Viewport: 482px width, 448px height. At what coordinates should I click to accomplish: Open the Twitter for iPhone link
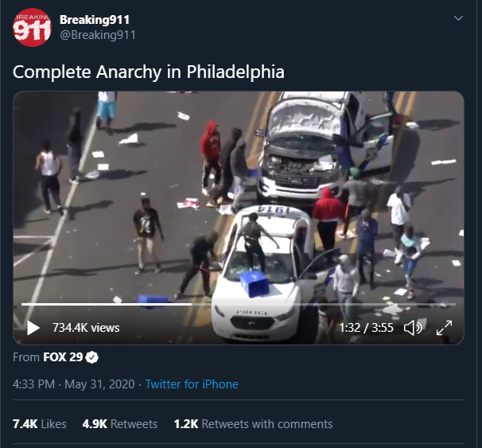[192, 384]
